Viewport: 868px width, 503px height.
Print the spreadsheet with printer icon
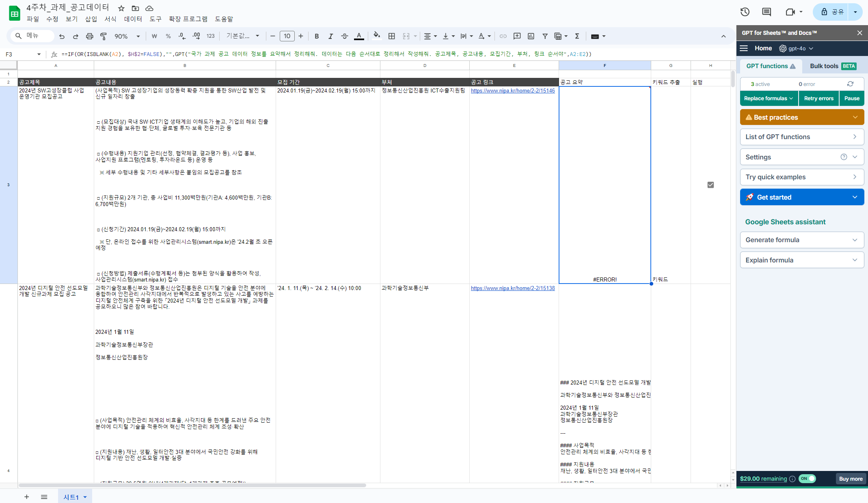[90, 37]
